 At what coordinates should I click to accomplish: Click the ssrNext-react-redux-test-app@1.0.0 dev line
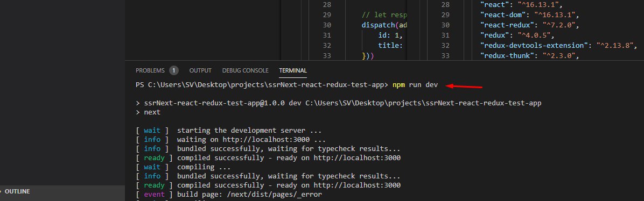pyautogui.click(x=339, y=103)
